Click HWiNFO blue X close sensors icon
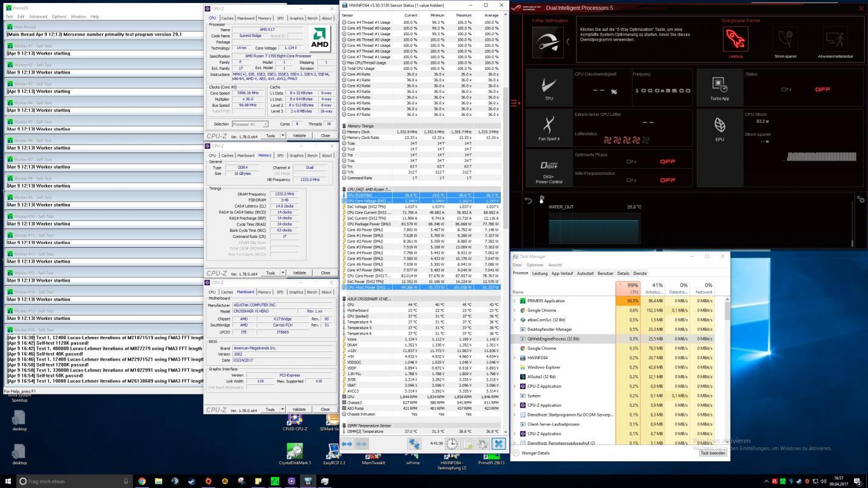Image resolution: width=868 pixels, height=488 pixels. pyautogui.click(x=498, y=444)
